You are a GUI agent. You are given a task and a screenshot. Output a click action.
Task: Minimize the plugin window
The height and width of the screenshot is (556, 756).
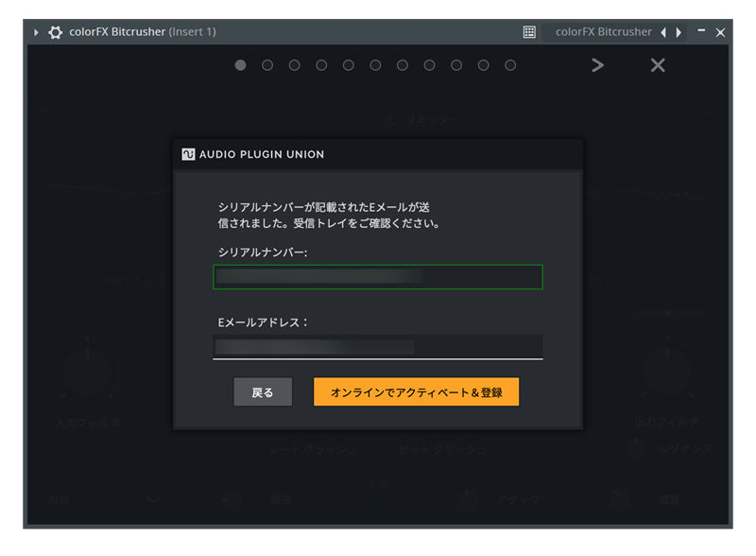pyautogui.click(x=701, y=31)
